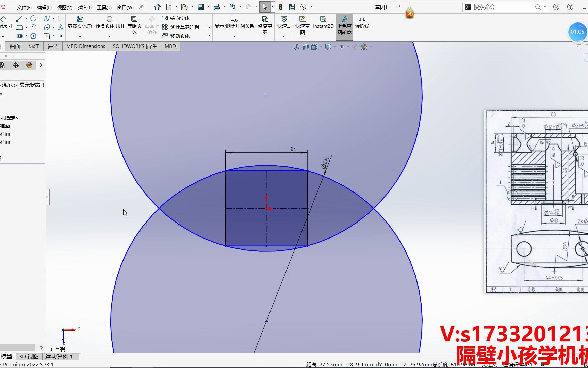
Task: Toggle Instant2D mode
Action: click(x=323, y=22)
